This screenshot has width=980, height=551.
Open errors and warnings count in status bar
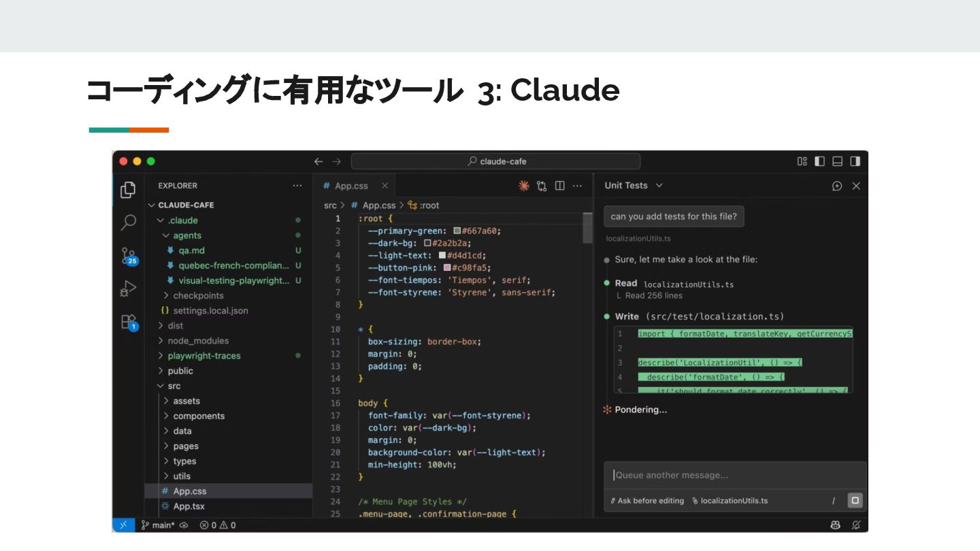tap(217, 525)
